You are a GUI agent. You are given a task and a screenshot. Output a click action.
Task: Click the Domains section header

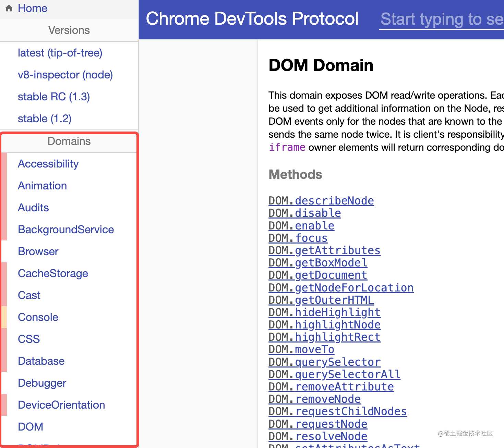(x=69, y=141)
